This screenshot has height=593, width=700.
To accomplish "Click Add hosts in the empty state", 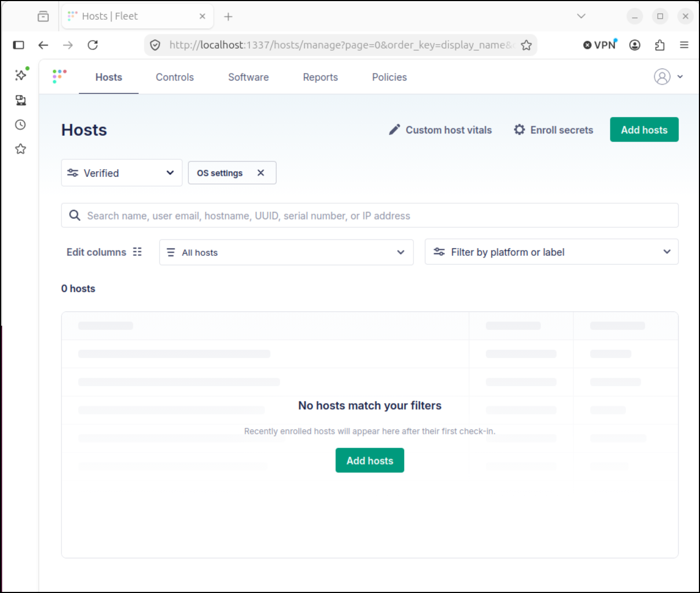I will (369, 461).
